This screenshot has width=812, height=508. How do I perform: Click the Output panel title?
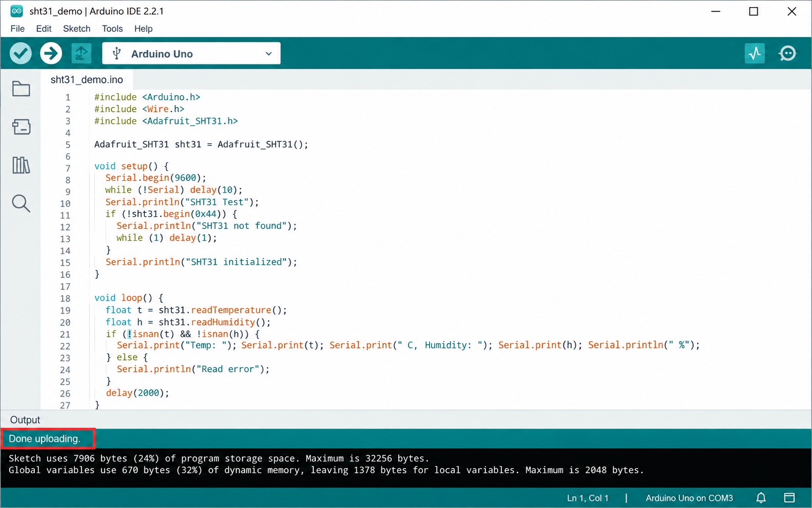[x=25, y=420]
